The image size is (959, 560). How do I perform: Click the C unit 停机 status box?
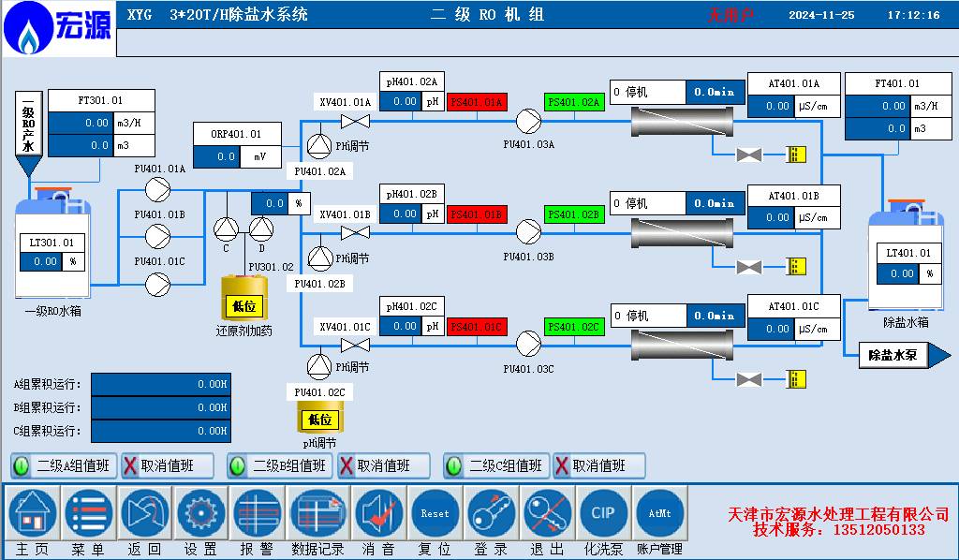(x=648, y=317)
